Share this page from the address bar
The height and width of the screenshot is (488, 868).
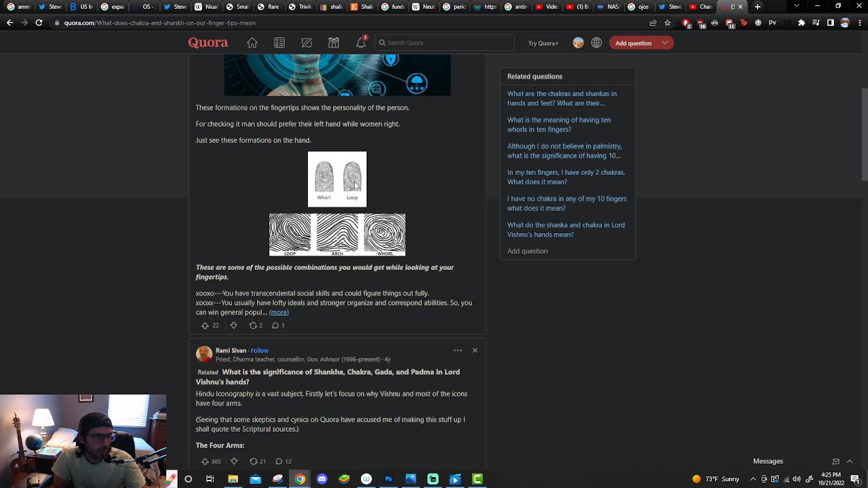point(653,22)
